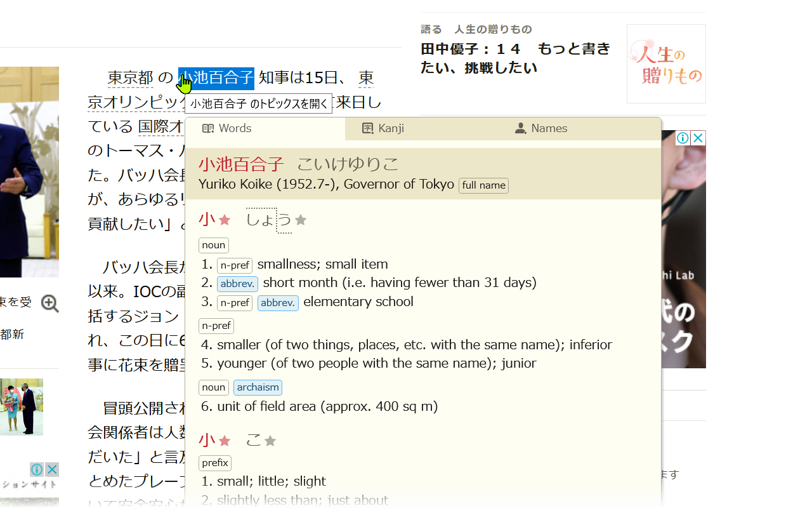Click the gray star after こ reading
Screen dimensions: 812x508
click(270, 440)
